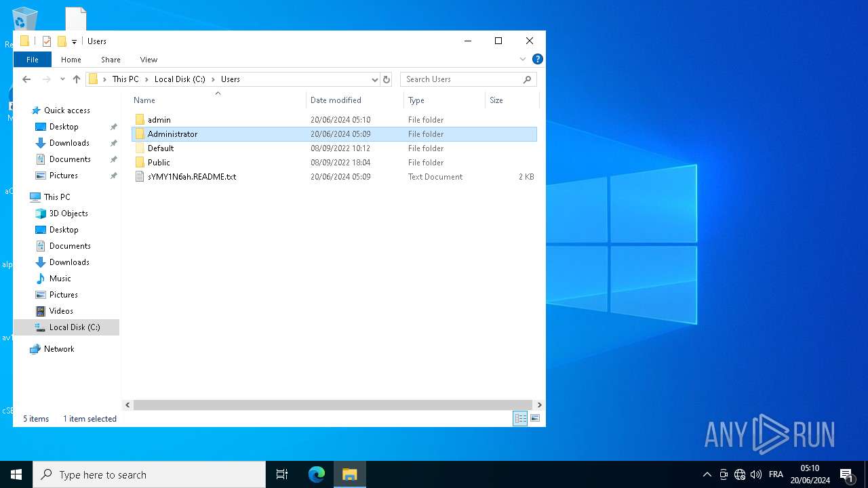
Task: Click the search magnifier icon
Action: tap(528, 79)
